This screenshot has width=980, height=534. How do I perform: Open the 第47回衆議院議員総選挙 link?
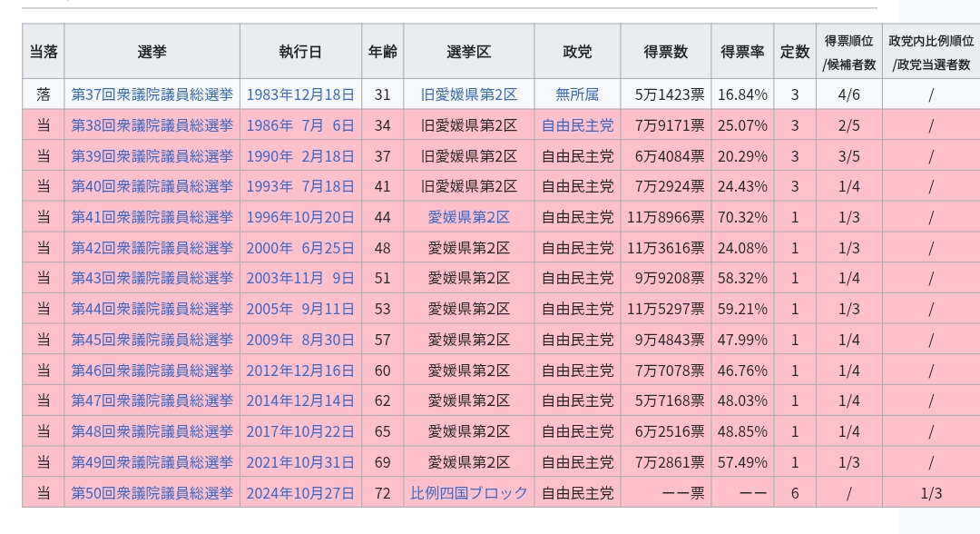click(152, 400)
